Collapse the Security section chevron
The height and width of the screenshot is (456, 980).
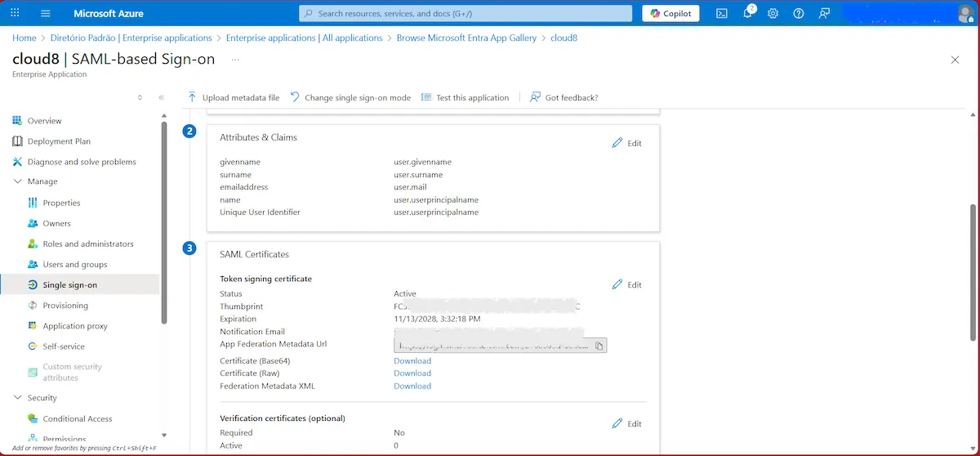tap(18, 398)
